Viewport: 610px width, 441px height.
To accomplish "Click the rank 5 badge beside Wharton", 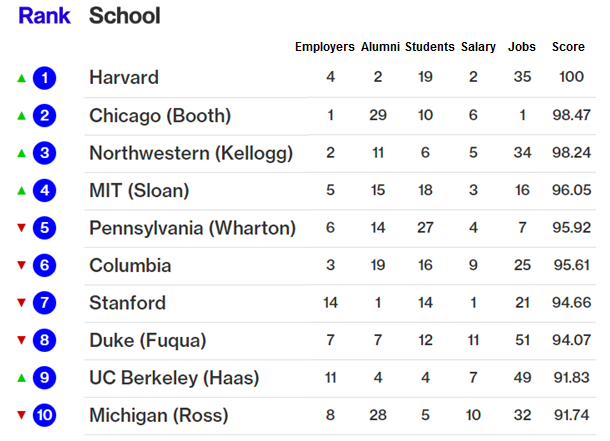I will point(44,228).
